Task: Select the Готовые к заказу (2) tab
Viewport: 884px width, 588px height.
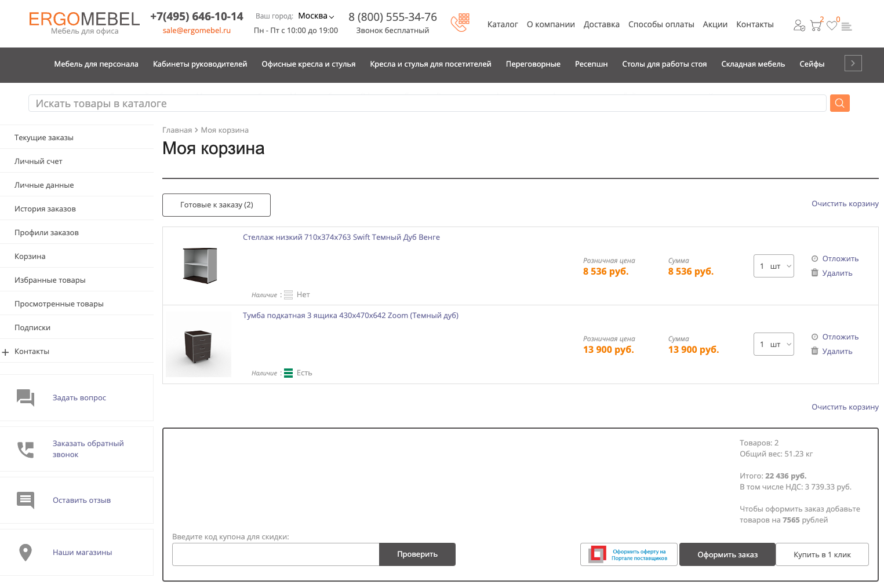Action: (x=216, y=205)
